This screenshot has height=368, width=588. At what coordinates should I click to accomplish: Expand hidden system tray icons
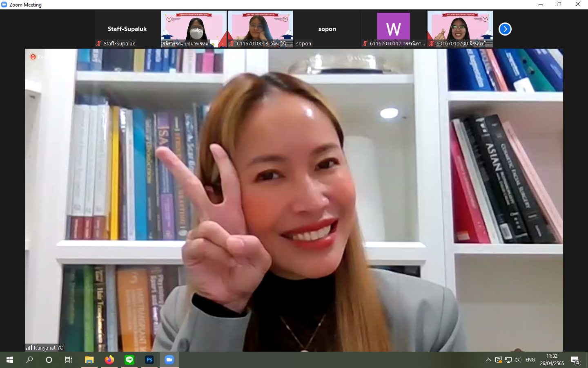488,360
